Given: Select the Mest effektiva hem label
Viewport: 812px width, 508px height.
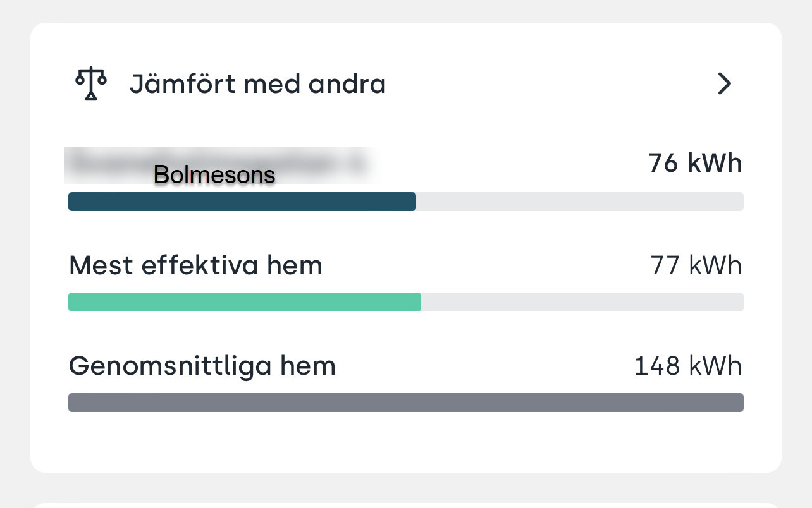Looking at the screenshot, I should [x=195, y=265].
